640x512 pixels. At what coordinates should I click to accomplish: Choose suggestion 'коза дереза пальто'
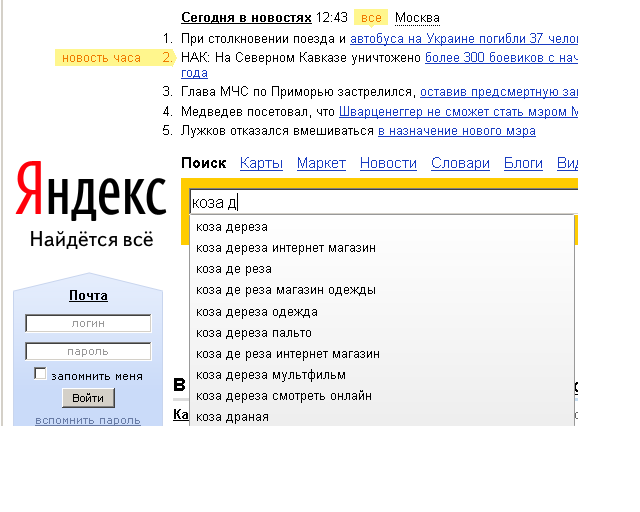(382, 333)
